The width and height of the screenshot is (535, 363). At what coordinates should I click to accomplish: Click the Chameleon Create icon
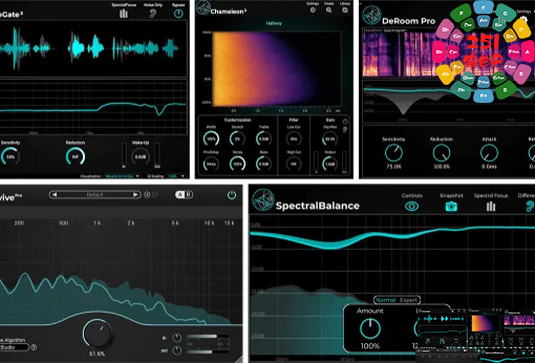(x=329, y=10)
